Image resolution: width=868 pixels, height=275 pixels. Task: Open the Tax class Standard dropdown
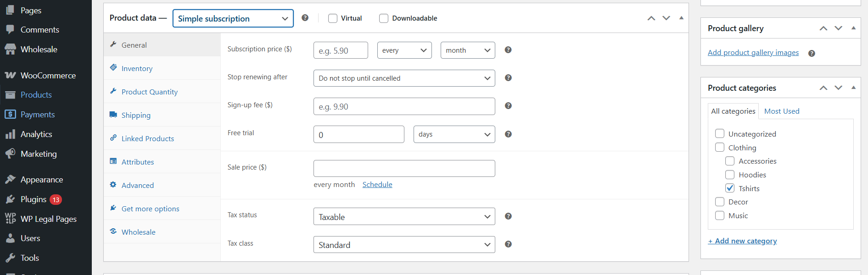[404, 244]
